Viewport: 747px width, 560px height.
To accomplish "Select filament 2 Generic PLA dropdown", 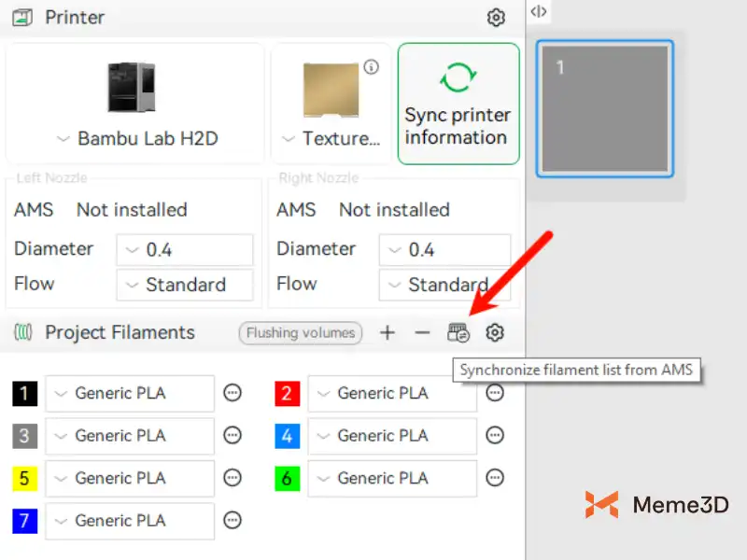I will [392, 394].
